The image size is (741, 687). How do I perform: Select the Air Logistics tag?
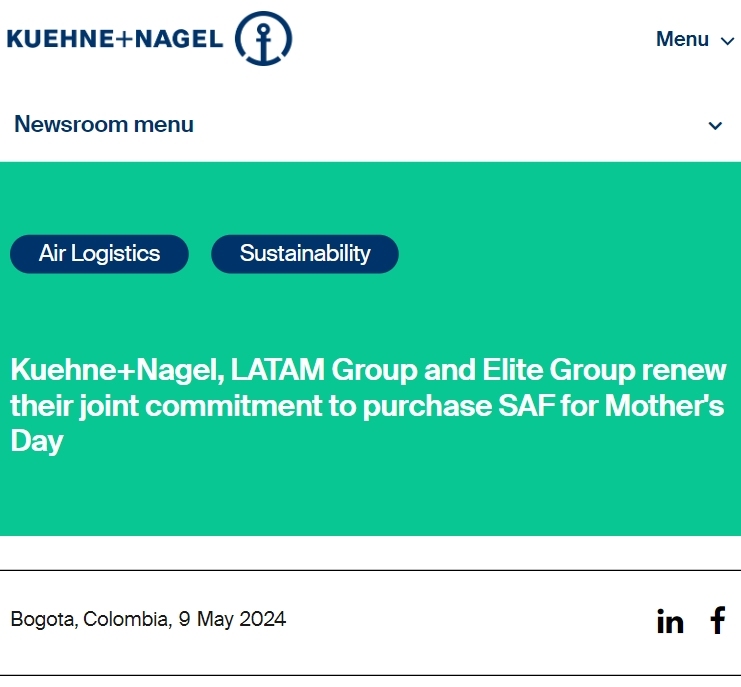pos(99,254)
